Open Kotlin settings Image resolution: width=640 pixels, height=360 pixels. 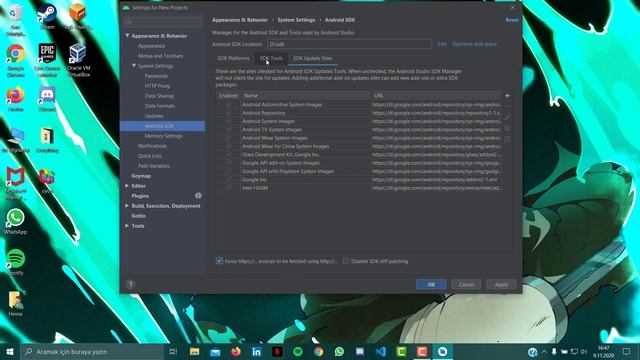tap(138, 216)
